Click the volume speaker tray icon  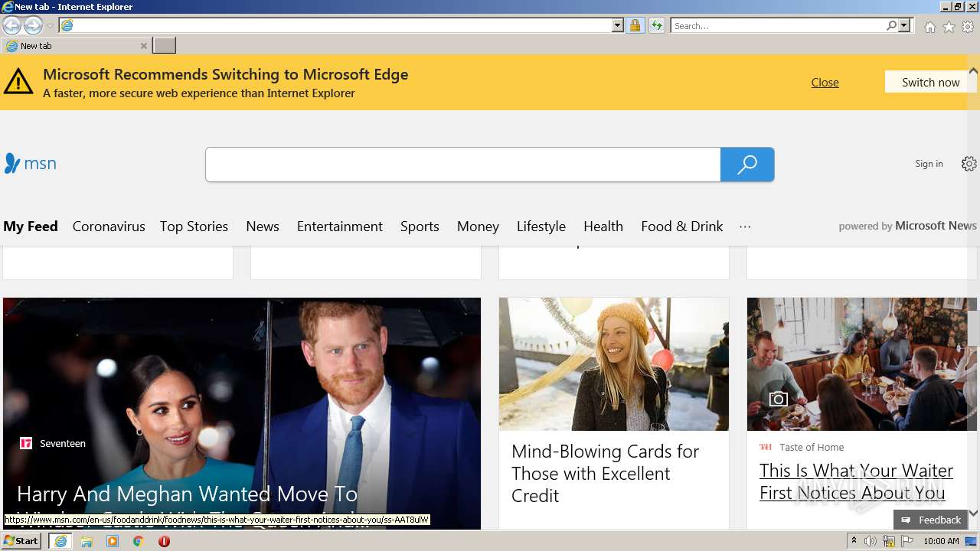[x=871, y=541]
